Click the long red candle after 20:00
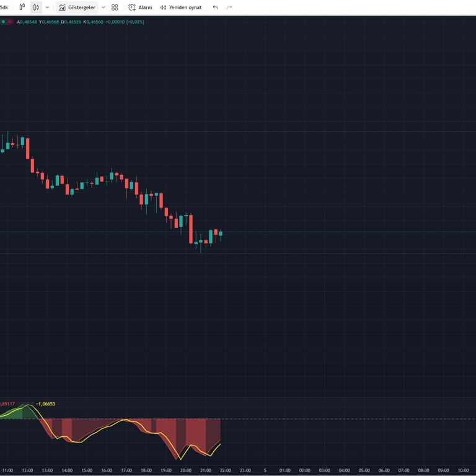 [x=191, y=229]
